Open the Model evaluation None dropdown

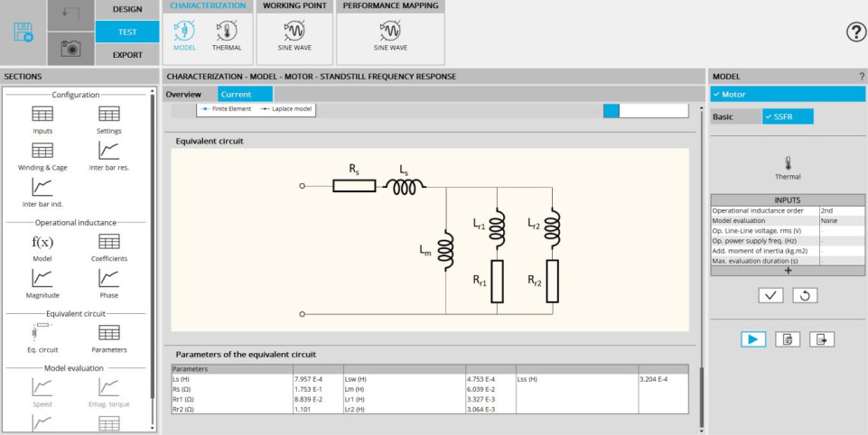point(840,220)
